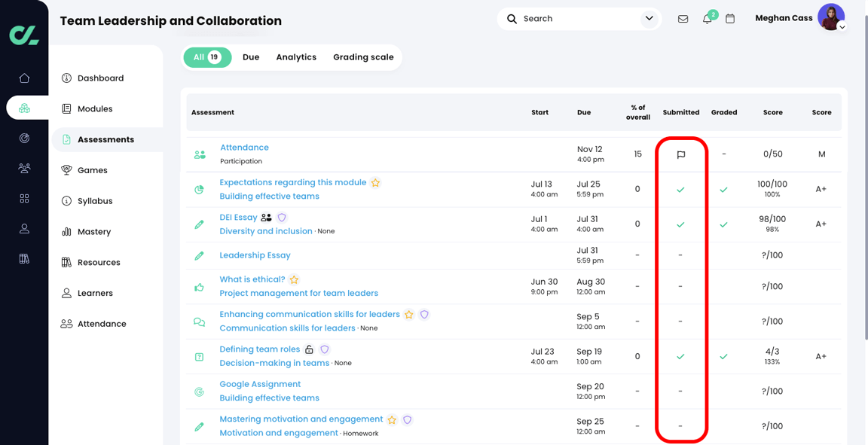Open the Grading scale tab
The height and width of the screenshot is (445, 868).
pos(363,56)
